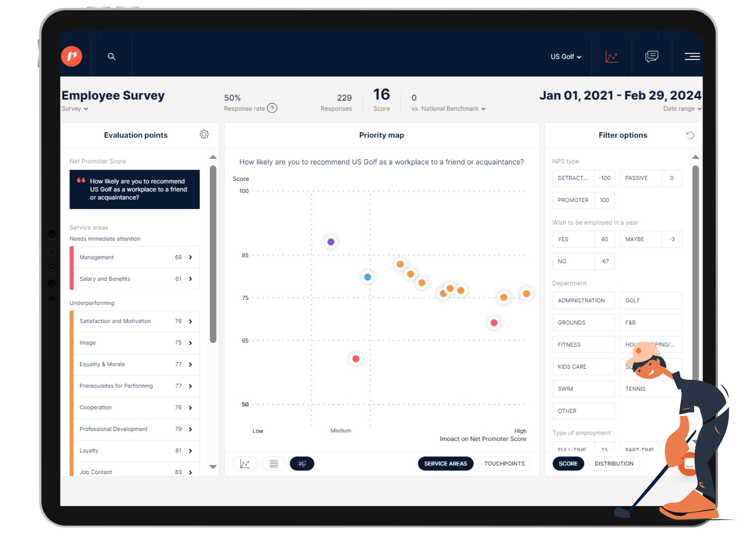This screenshot has height=534, width=756.
Task: Click the chat/comment icon in top nav
Action: (652, 56)
